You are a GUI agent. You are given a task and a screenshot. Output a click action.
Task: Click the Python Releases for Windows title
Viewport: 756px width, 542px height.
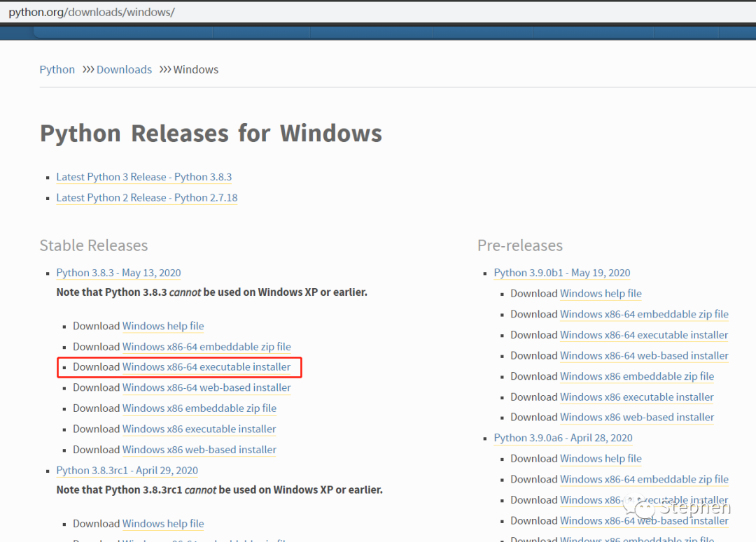coord(211,134)
